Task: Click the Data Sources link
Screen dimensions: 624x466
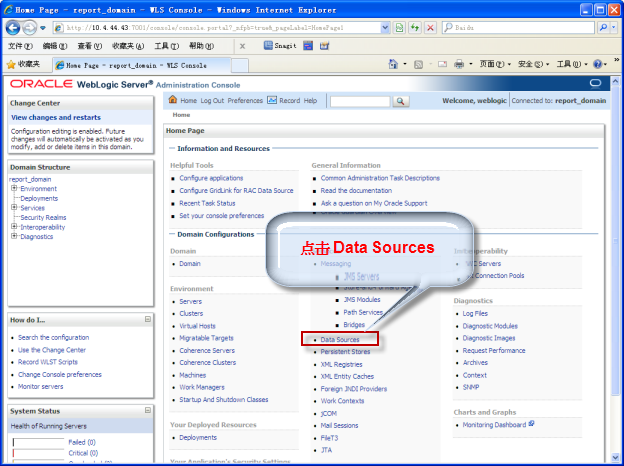Action: click(340, 339)
